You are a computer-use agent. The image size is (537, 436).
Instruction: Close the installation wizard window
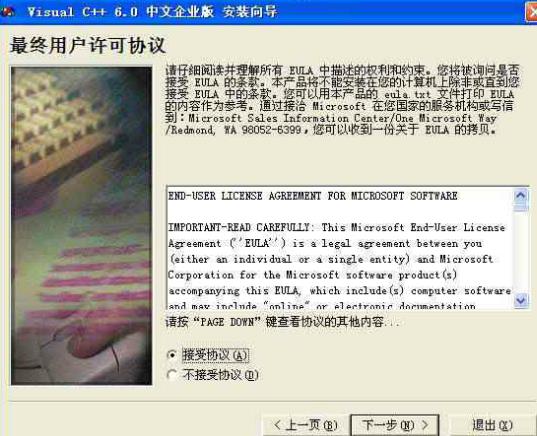(532, 12)
